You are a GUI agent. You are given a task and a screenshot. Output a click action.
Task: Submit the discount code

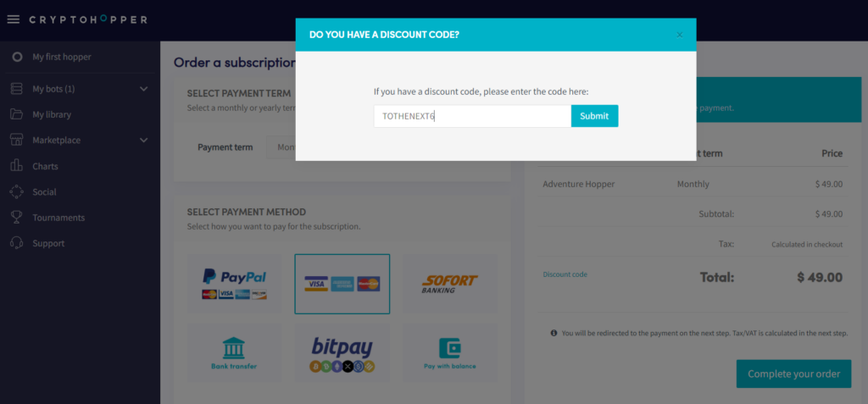594,116
